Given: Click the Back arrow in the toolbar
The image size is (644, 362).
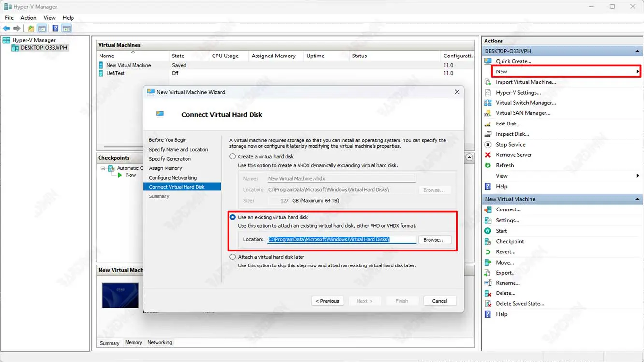Looking at the screenshot, I should pos(6,28).
